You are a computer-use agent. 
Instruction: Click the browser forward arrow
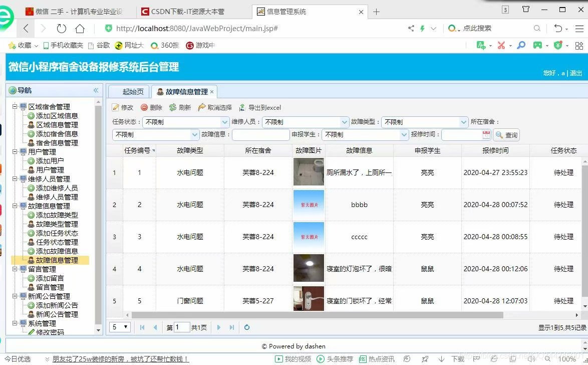[43, 28]
